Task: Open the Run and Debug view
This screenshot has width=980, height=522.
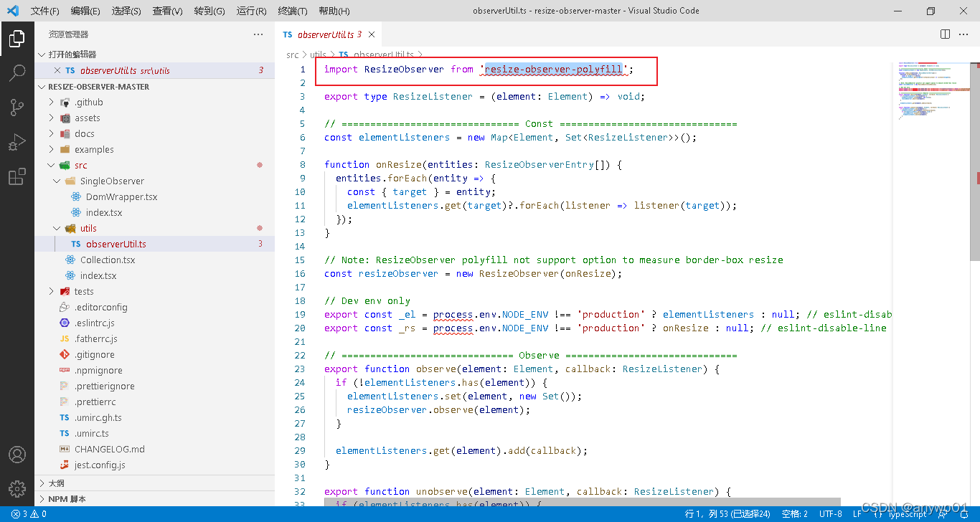Action: [x=17, y=142]
